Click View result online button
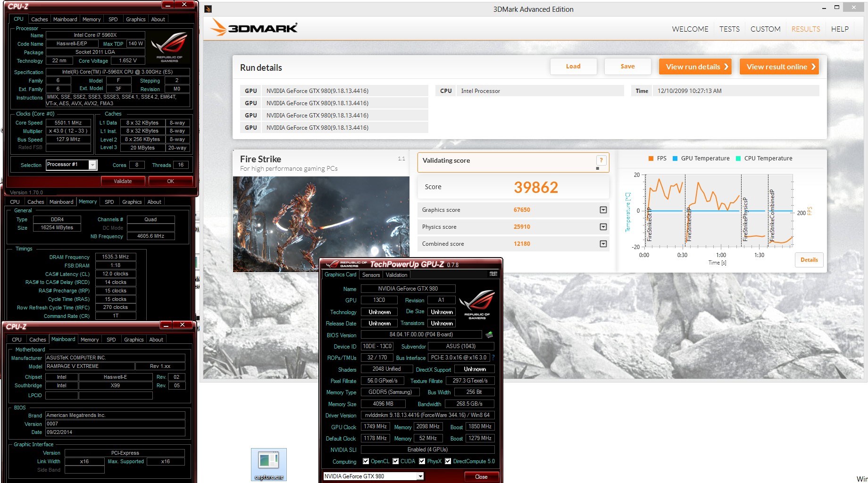 [x=780, y=67]
